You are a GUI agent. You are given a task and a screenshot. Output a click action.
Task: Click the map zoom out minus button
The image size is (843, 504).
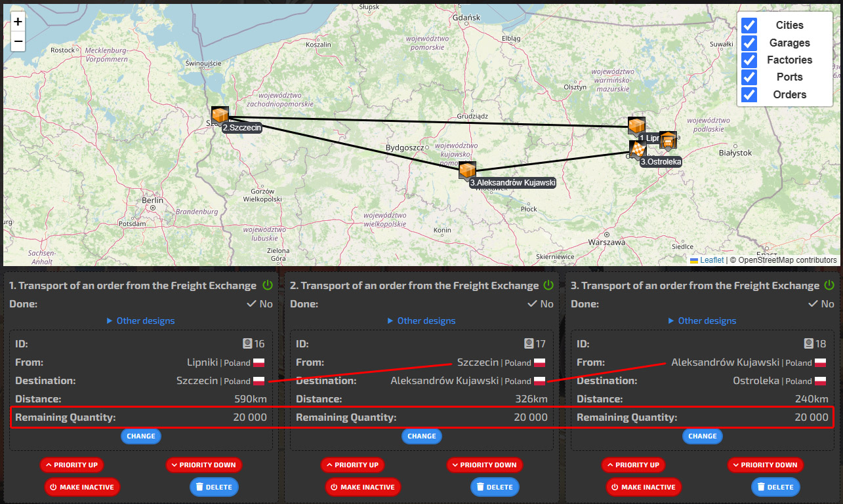(18, 41)
